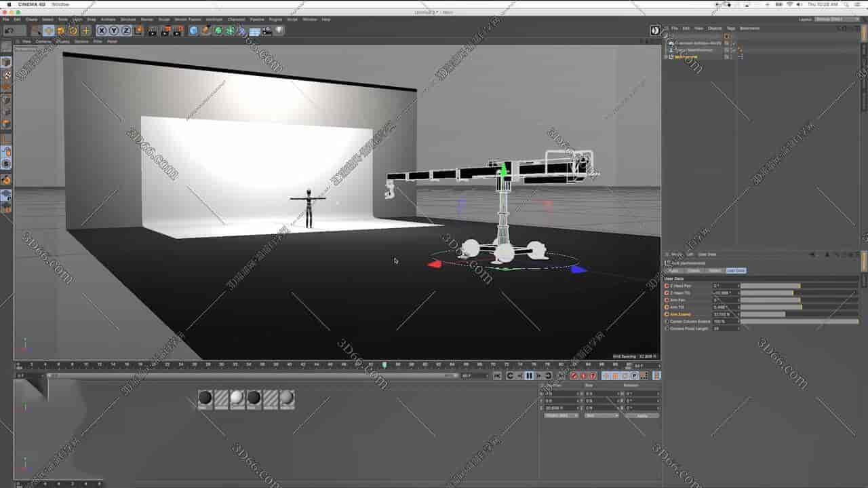Select the first material thumbnail in Material Manager
This screenshot has width=868, height=488.
coord(205,398)
